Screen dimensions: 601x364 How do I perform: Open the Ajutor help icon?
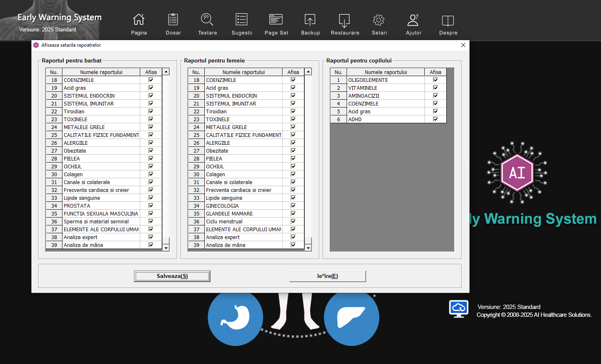point(413,20)
